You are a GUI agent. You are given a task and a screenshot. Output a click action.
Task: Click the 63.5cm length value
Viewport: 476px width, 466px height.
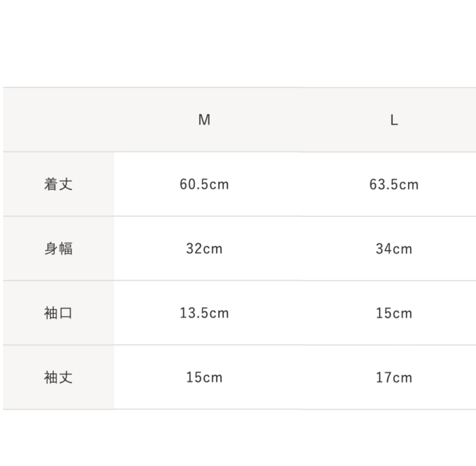coord(394,184)
